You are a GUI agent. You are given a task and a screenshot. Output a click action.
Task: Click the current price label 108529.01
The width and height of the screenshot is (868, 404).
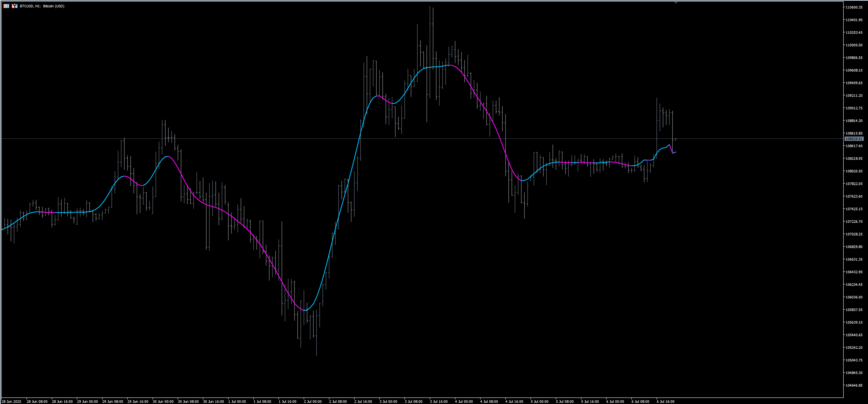click(x=854, y=139)
